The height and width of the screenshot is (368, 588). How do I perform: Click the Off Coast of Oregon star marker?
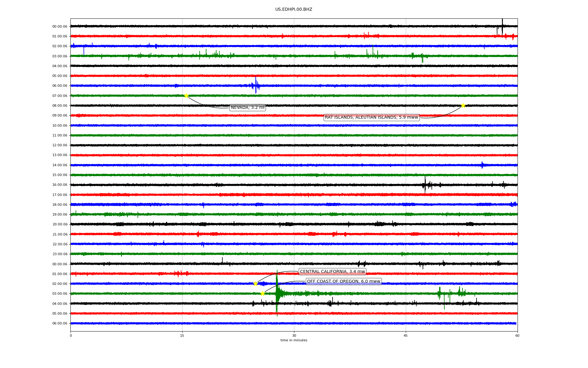(262, 293)
